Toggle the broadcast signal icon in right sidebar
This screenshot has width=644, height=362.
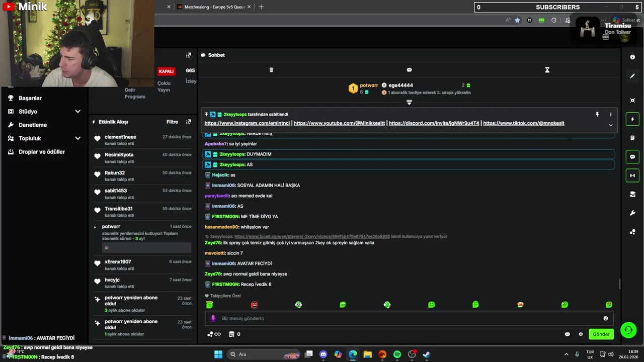[632, 175]
